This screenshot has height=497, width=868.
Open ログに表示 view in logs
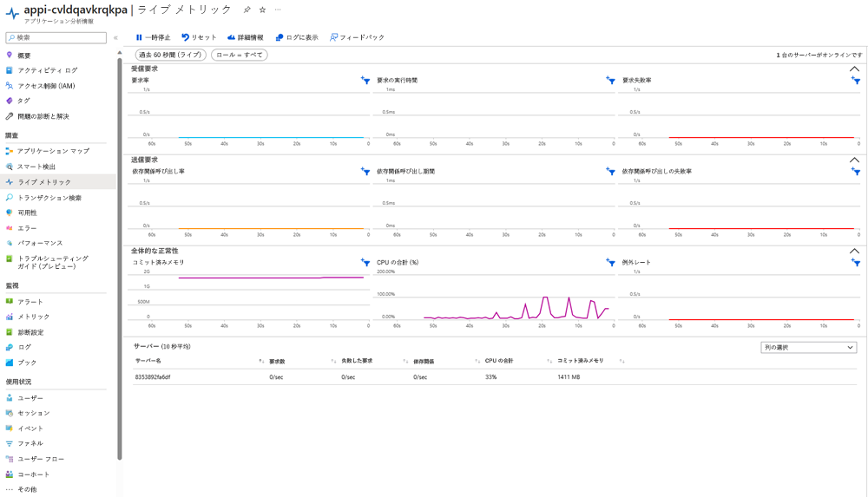pos(297,37)
